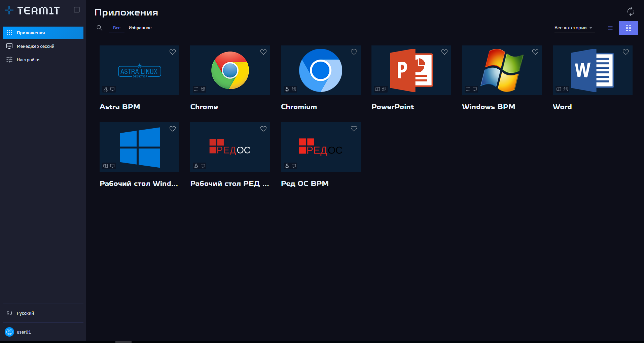This screenshot has width=644, height=343.
Task: Switch to the Избранное tab
Action: (140, 28)
